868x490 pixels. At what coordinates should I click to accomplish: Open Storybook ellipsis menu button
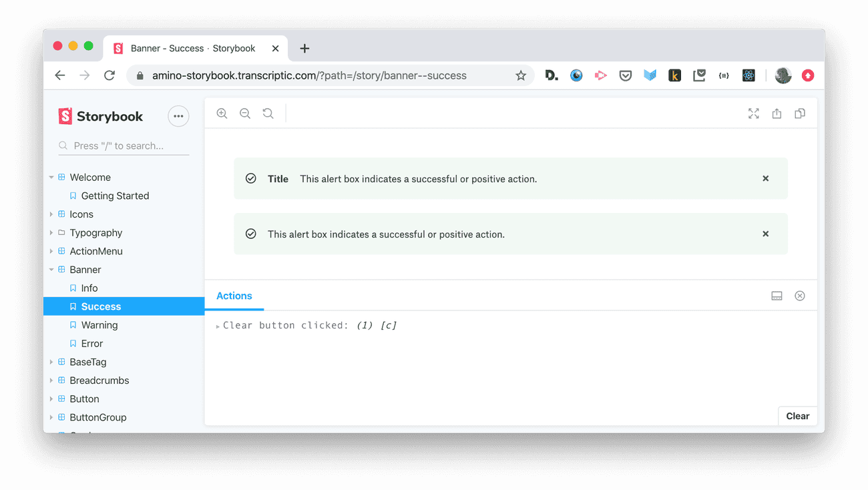pos(178,116)
